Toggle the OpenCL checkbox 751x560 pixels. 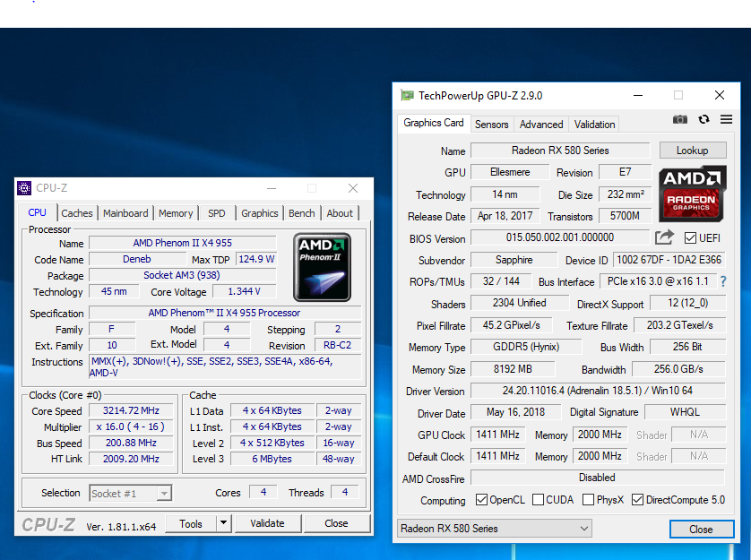click(x=481, y=500)
